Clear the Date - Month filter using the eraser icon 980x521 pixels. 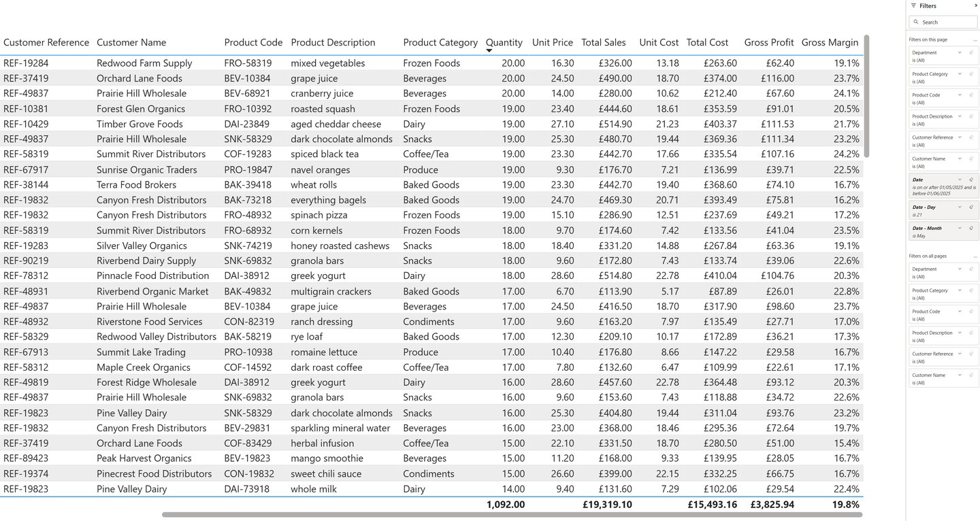coord(970,229)
